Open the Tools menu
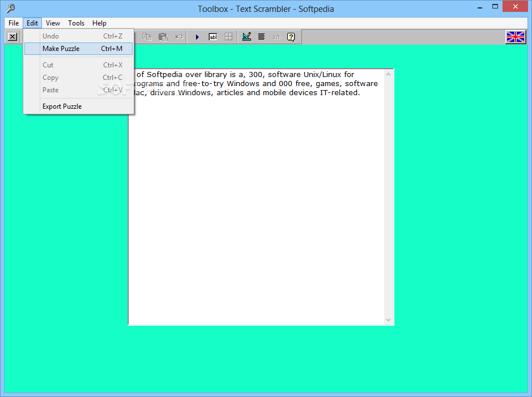The width and height of the screenshot is (532, 397). click(x=76, y=23)
